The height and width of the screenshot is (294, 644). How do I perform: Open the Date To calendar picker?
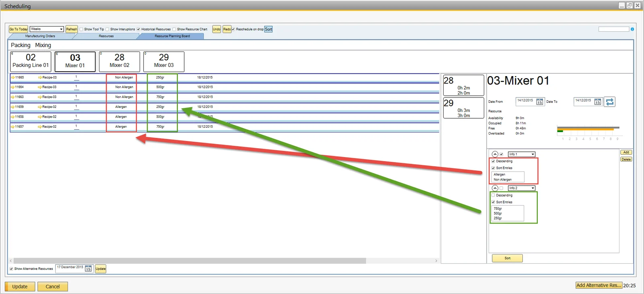598,102
